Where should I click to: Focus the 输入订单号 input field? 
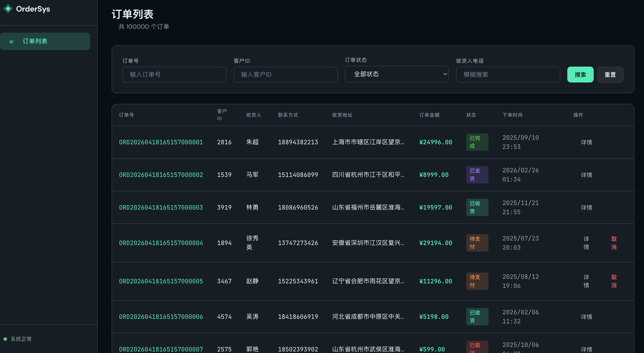(x=174, y=74)
